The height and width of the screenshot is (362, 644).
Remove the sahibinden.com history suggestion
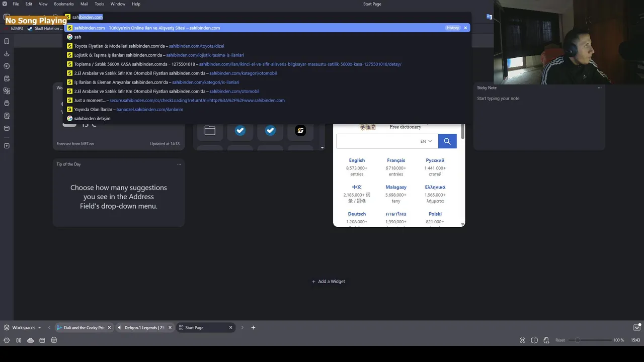(x=465, y=28)
